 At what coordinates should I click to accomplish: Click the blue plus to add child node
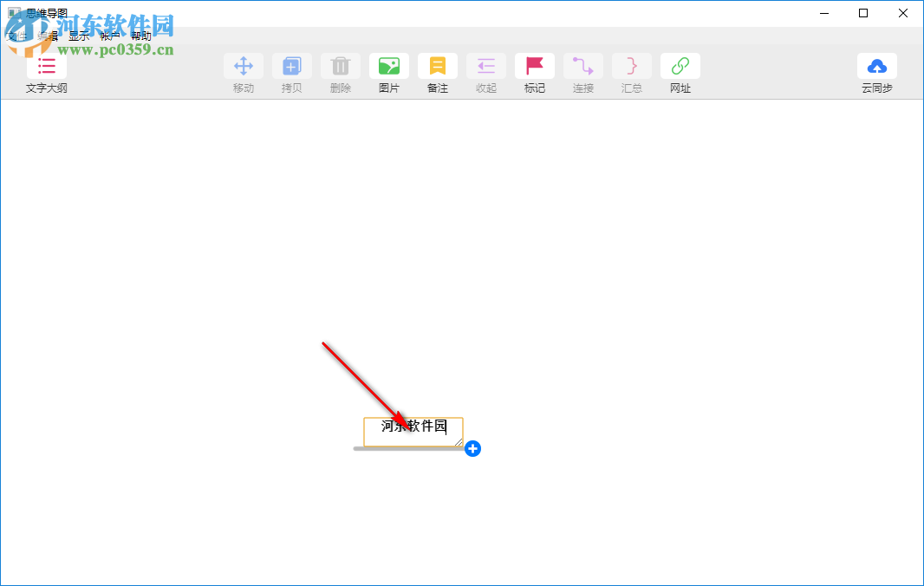click(x=472, y=448)
